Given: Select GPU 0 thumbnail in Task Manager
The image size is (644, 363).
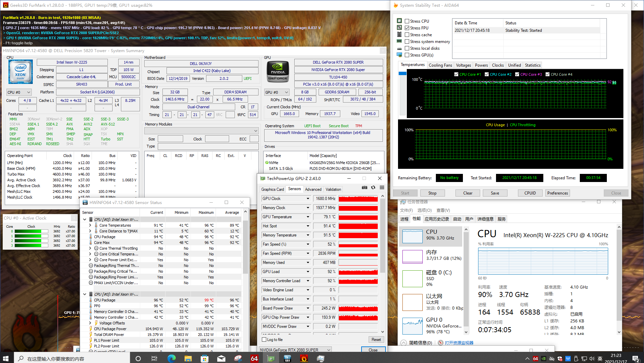Looking at the screenshot, I should [413, 326].
